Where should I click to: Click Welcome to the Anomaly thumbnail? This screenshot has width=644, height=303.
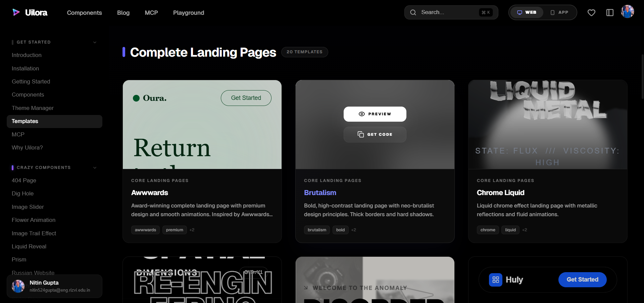point(375,280)
